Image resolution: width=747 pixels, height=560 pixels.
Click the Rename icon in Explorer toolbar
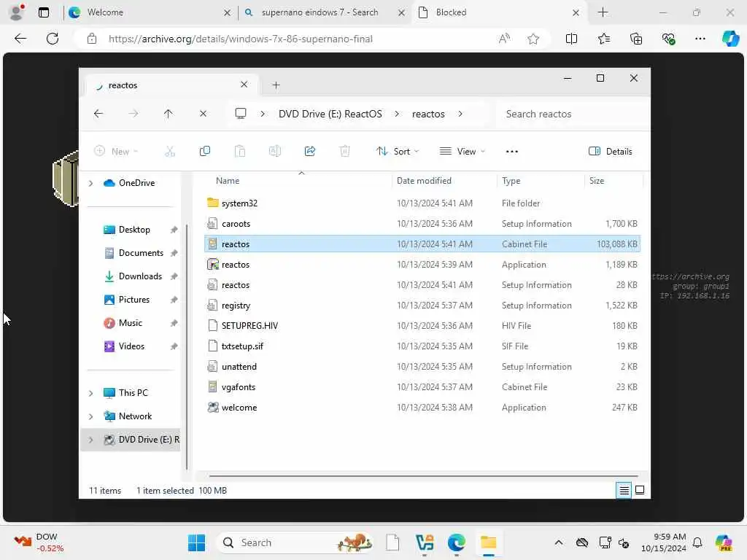pos(275,152)
